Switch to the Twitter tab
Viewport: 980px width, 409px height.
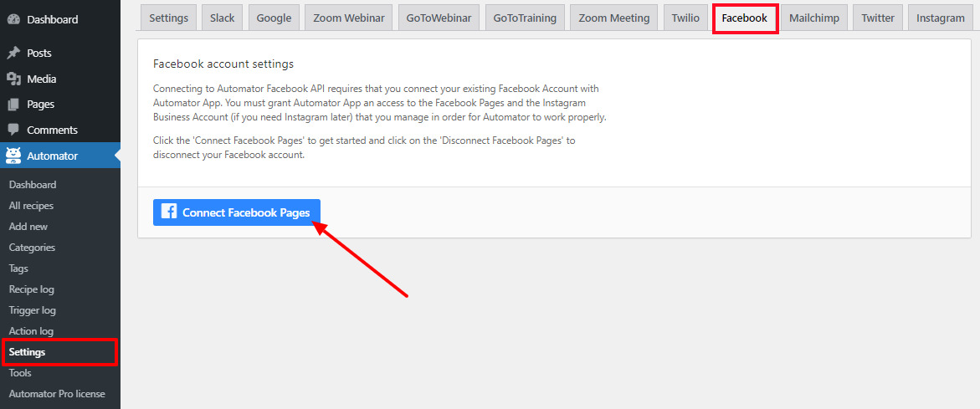point(878,18)
